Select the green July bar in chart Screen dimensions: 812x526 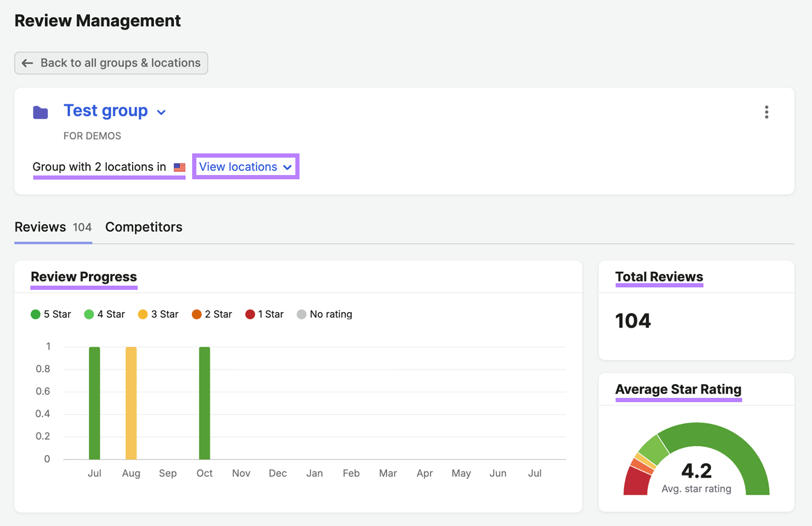tap(94, 403)
